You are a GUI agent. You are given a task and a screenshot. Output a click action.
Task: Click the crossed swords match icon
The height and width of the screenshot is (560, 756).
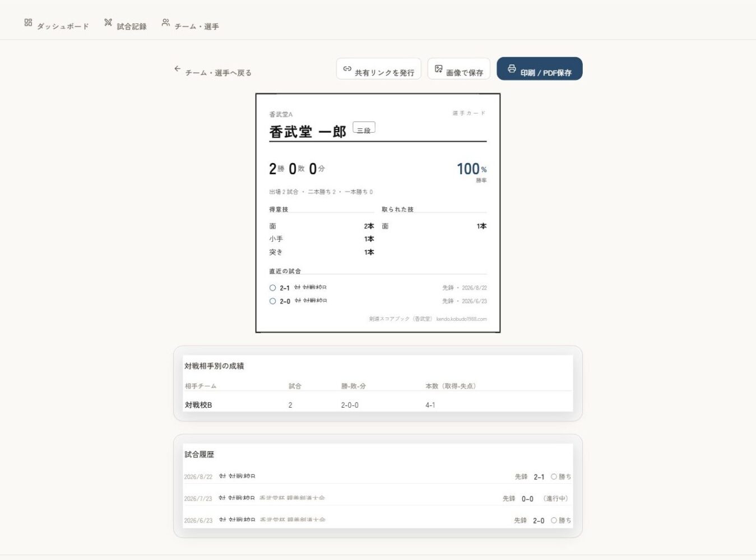click(108, 22)
